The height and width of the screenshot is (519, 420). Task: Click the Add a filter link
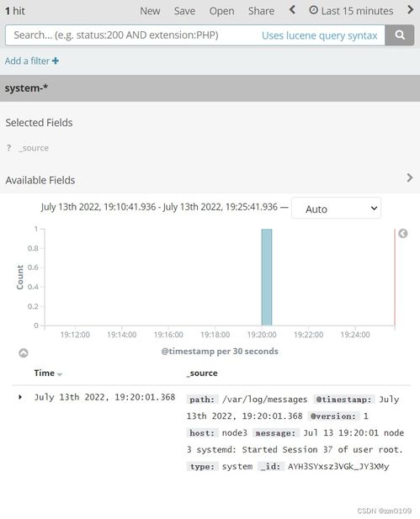click(27, 61)
